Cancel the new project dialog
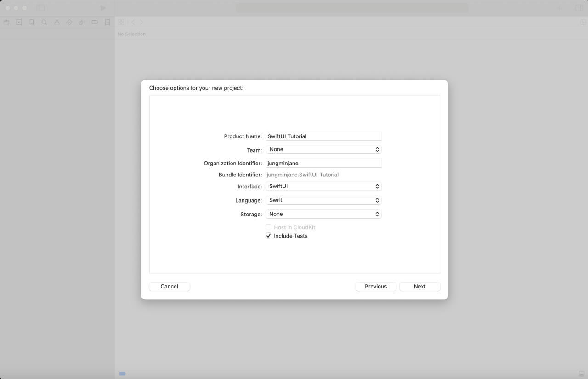588x379 pixels. [x=169, y=286]
